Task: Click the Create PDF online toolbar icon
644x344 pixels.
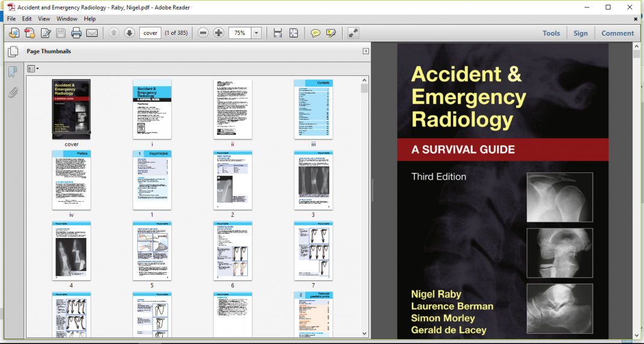Action: click(x=14, y=33)
